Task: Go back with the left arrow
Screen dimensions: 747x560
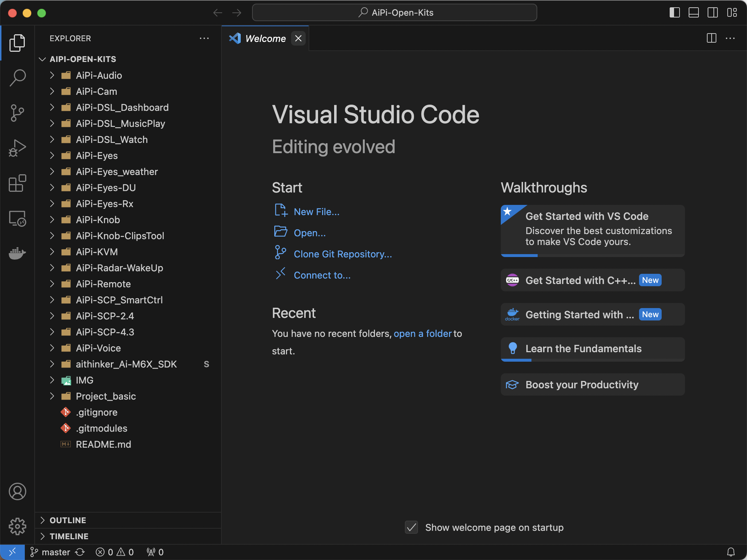Action: coord(218,13)
